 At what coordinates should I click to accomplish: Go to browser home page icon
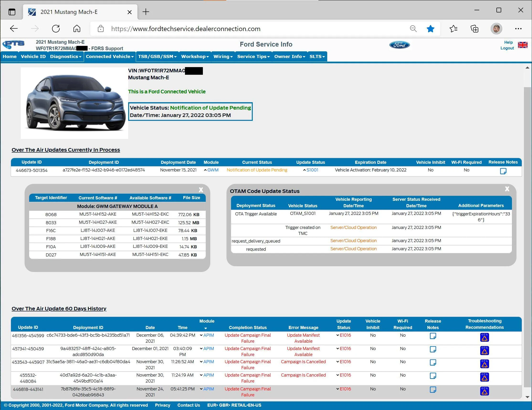[77, 29]
